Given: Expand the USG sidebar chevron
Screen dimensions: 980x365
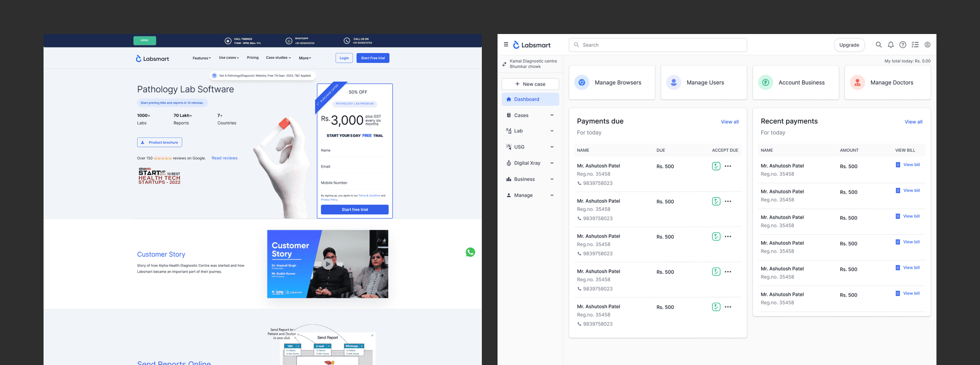Looking at the screenshot, I should tap(552, 147).
